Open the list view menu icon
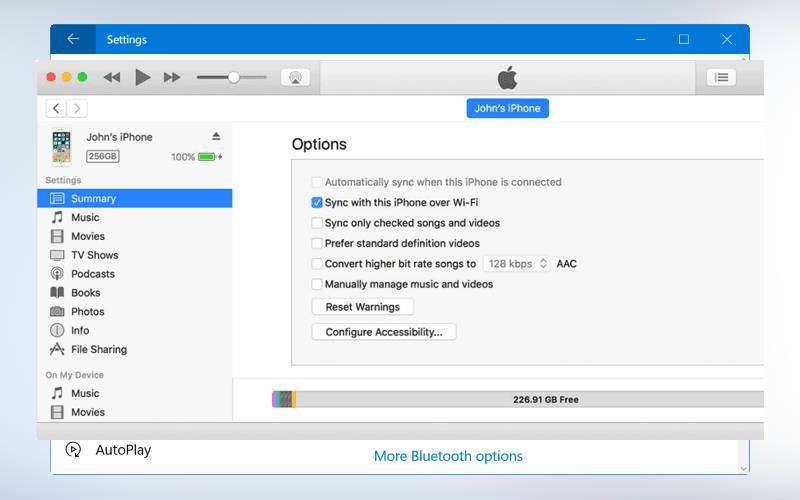Viewport: 800px width, 500px height. 721,78
